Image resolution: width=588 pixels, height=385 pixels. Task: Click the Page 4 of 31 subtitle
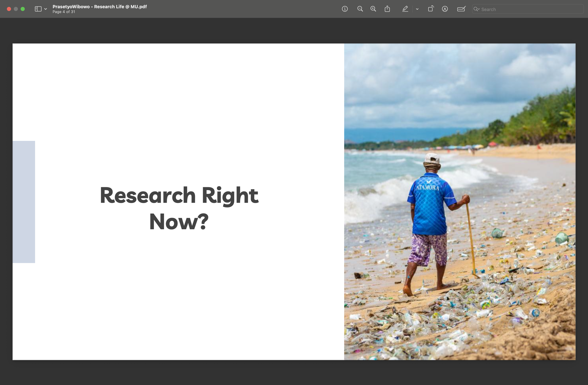click(x=64, y=12)
